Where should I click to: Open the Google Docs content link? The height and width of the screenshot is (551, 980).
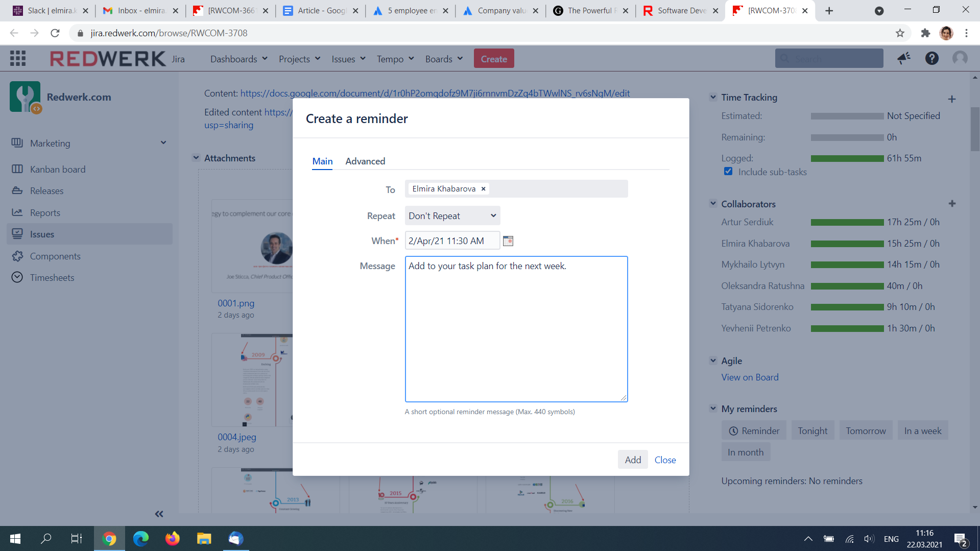[x=435, y=93]
